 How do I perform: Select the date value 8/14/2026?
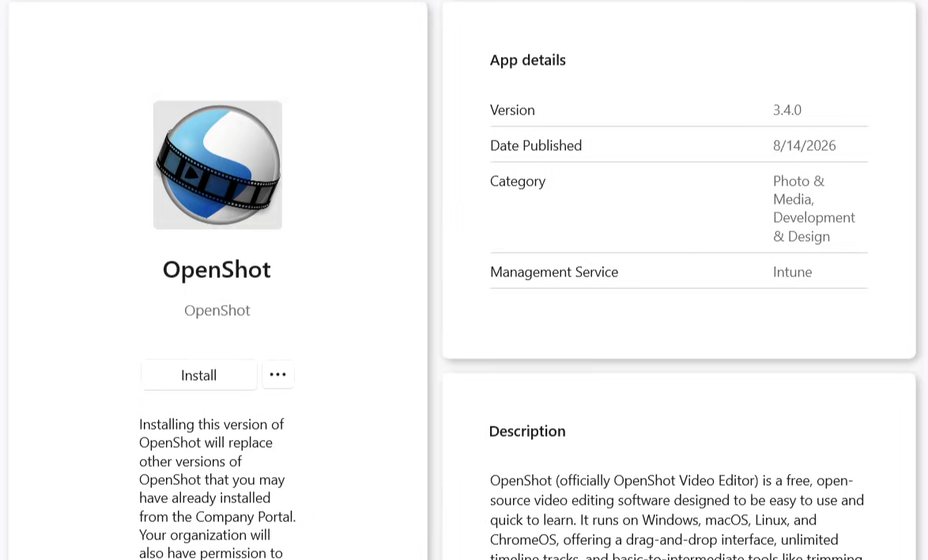[x=805, y=145]
